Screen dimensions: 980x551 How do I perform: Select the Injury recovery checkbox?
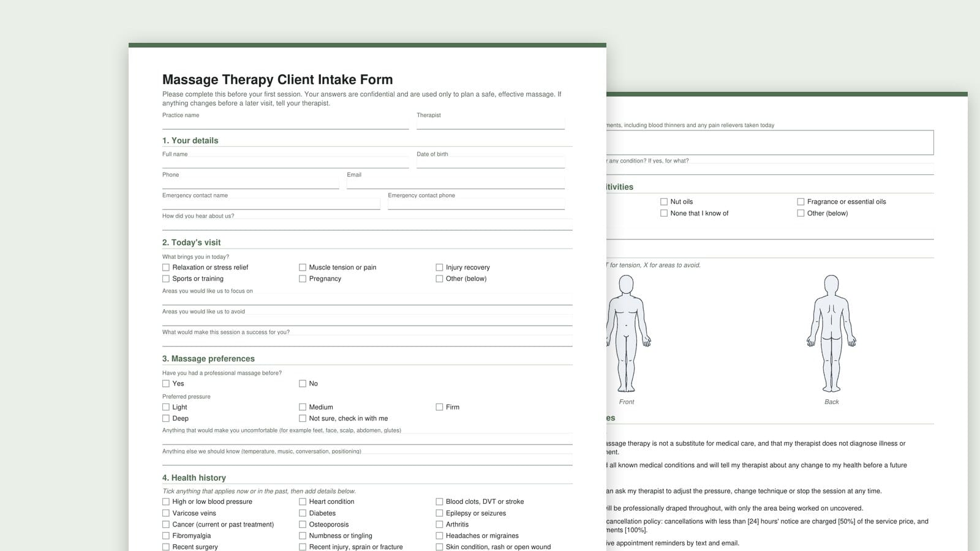[439, 268]
